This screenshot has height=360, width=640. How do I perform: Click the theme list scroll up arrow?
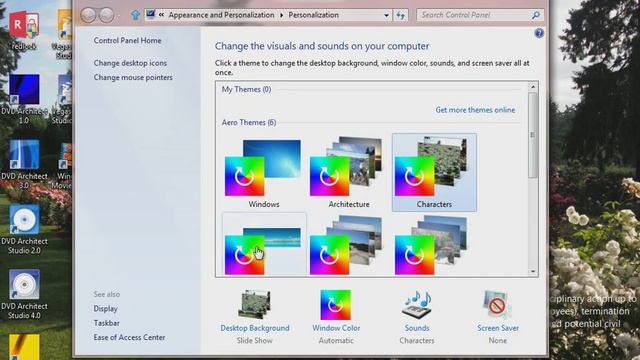pos(533,87)
